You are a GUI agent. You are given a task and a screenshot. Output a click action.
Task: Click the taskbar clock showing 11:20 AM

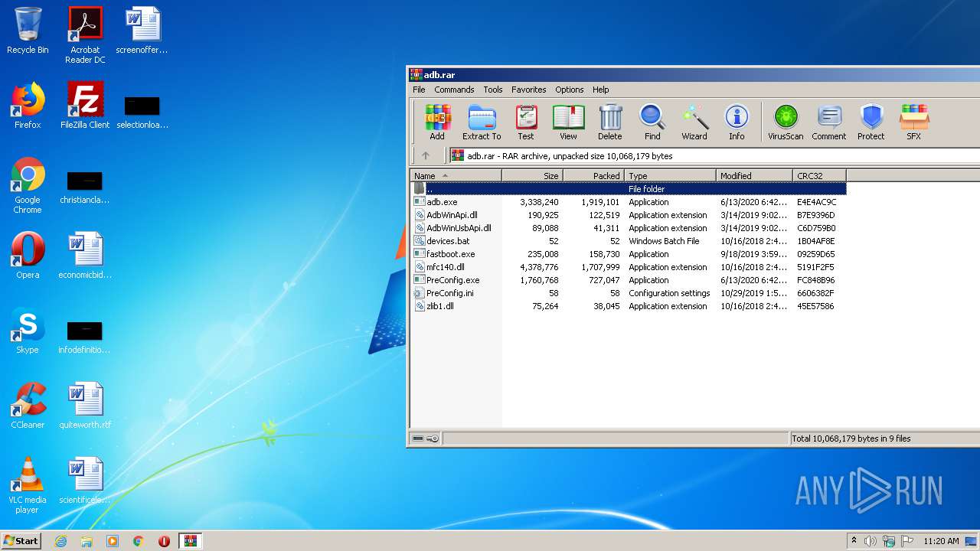(941, 541)
